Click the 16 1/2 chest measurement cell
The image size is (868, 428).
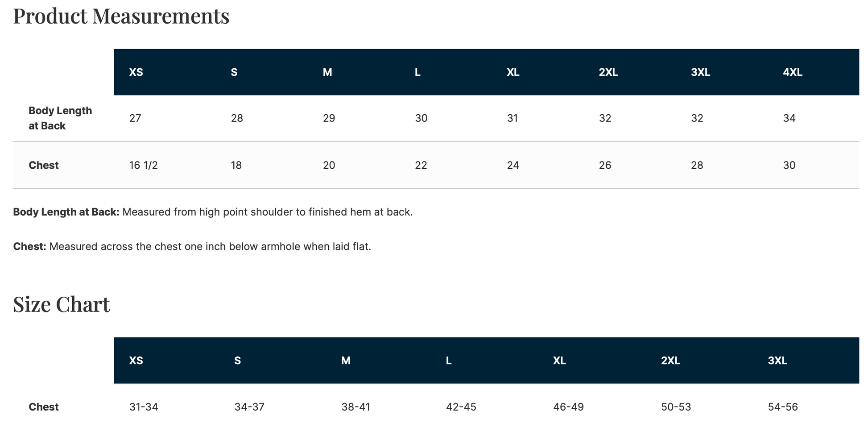point(143,166)
